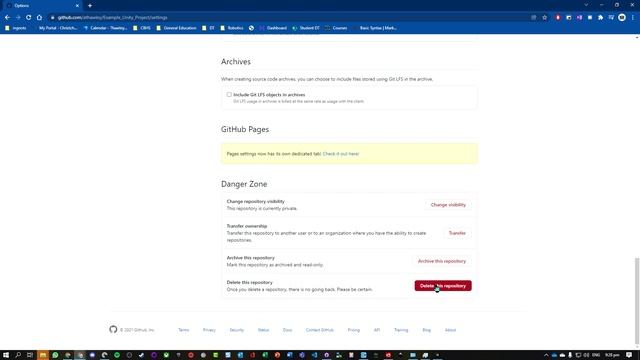
Task: Click the Change visibility button
Action: pos(448,204)
